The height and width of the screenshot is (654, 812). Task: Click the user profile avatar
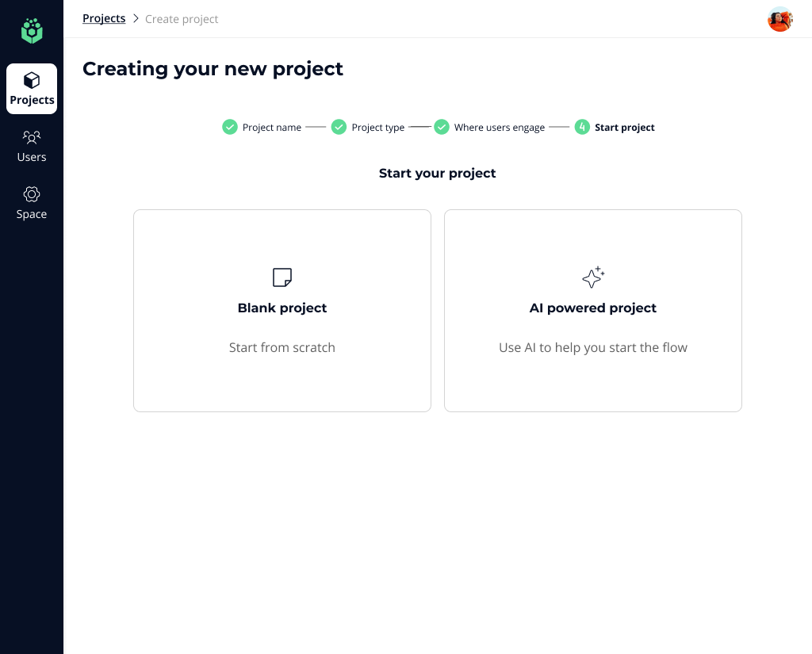coord(779,19)
